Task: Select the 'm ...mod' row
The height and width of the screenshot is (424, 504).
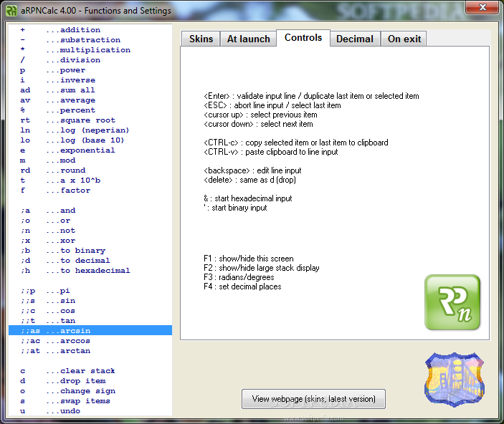Action: pos(90,160)
